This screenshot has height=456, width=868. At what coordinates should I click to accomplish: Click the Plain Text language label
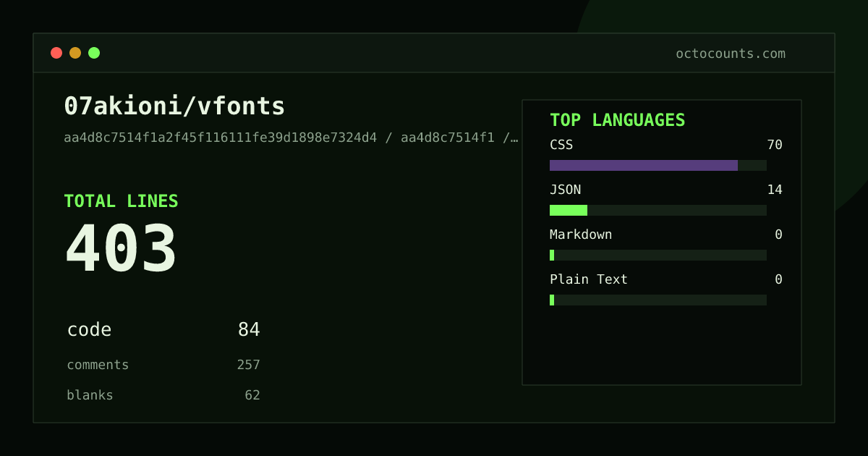589,279
